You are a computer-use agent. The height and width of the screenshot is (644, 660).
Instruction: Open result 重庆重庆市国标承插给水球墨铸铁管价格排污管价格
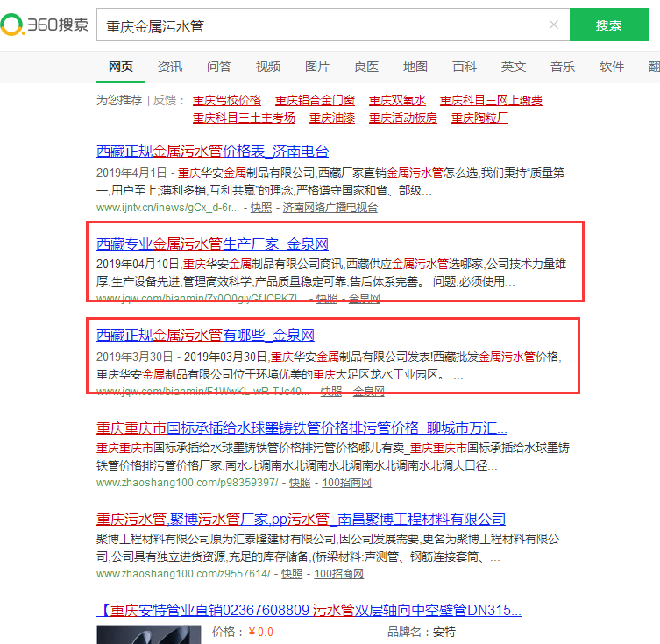click(x=302, y=428)
